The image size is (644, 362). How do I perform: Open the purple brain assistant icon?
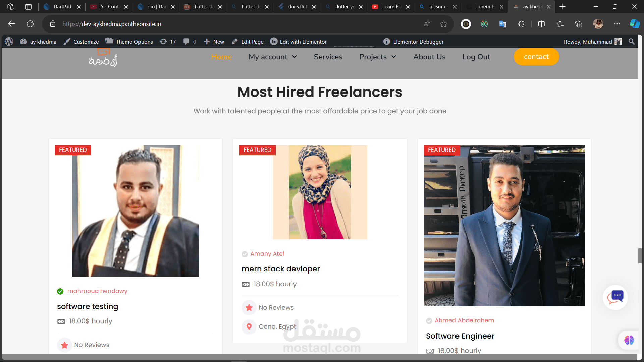point(629,340)
